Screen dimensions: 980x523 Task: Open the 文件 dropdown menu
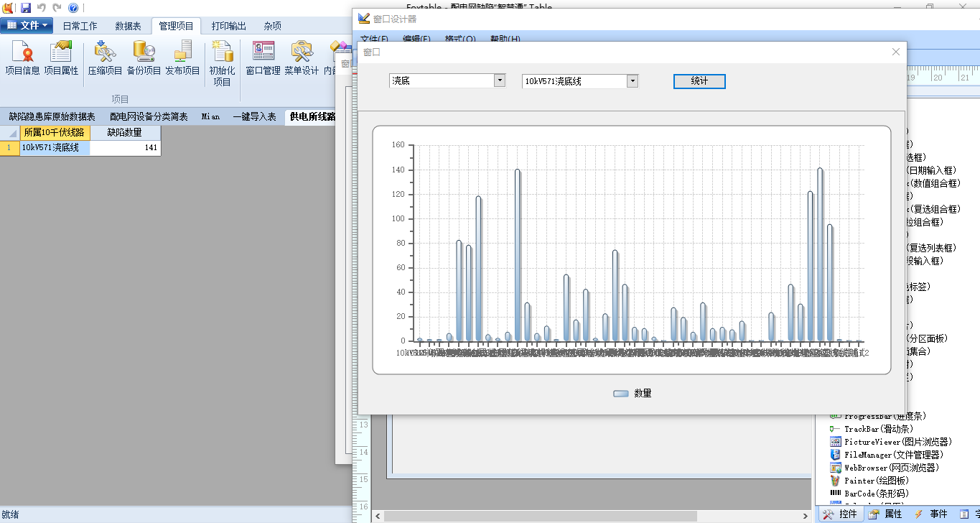(x=27, y=26)
